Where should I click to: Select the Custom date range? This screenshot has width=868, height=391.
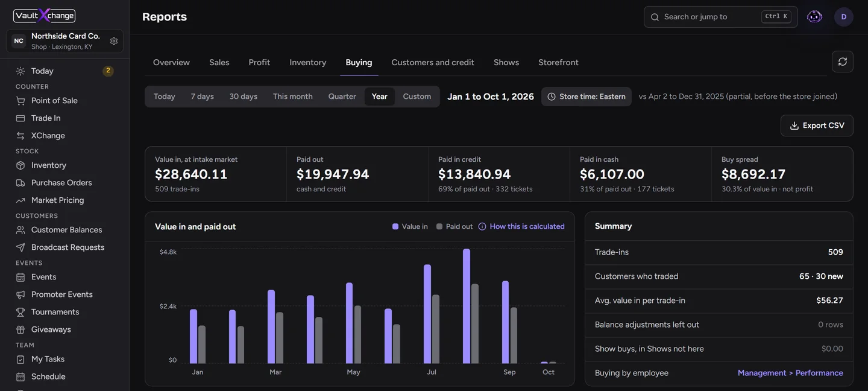point(417,97)
